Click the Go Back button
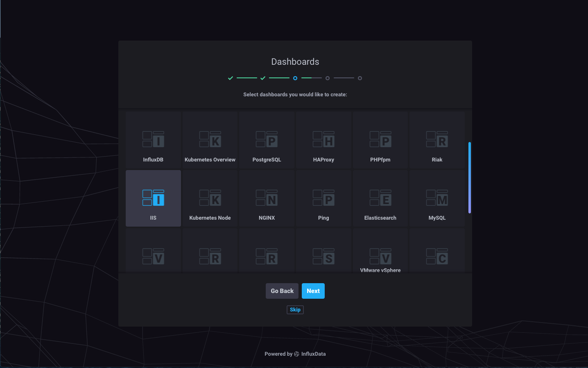The image size is (588, 368). 282,291
